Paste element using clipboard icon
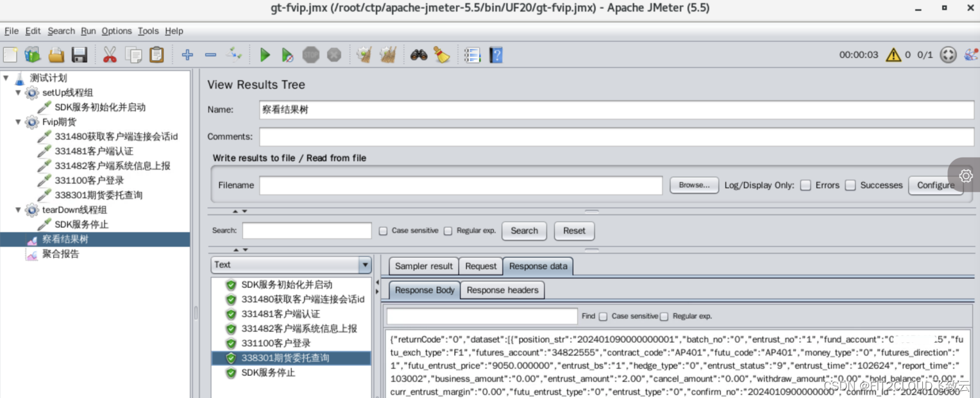The width and height of the screenshot is (980, 398). coord(156,55)
